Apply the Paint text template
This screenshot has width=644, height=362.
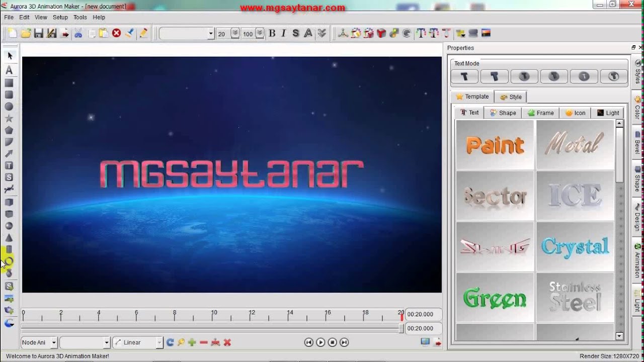click(495, 145)
